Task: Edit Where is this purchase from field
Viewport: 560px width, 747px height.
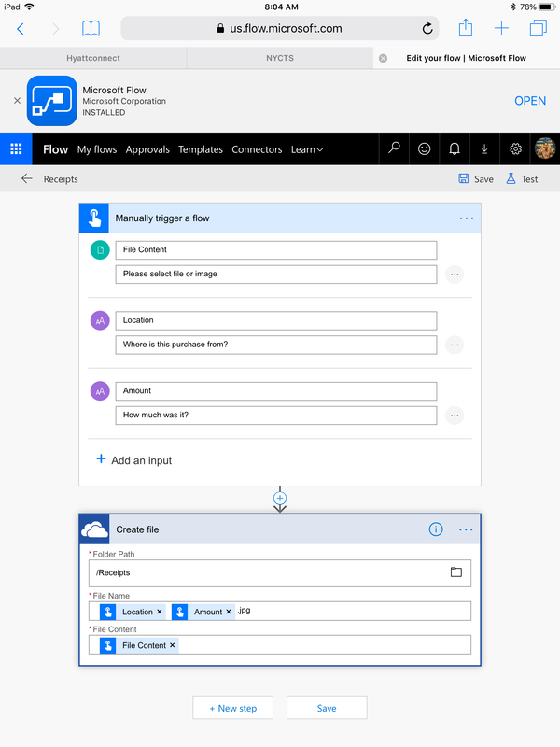Action: click(x=276, y=345)
